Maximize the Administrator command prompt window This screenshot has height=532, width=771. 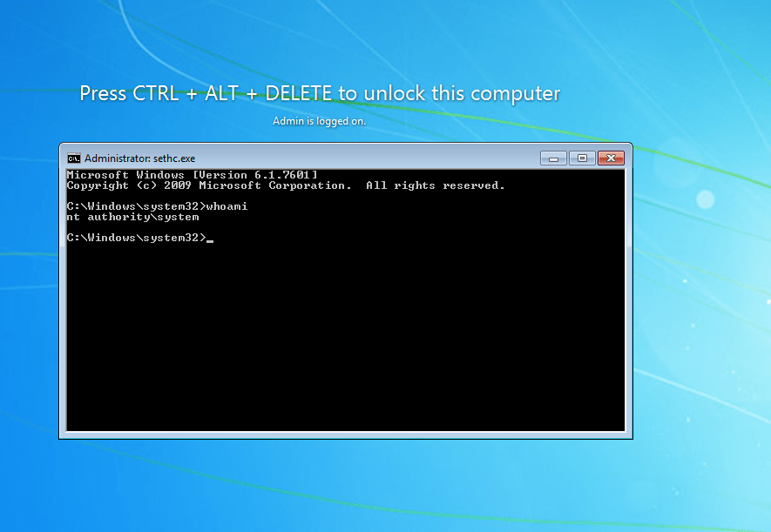[x=582, y=158]
